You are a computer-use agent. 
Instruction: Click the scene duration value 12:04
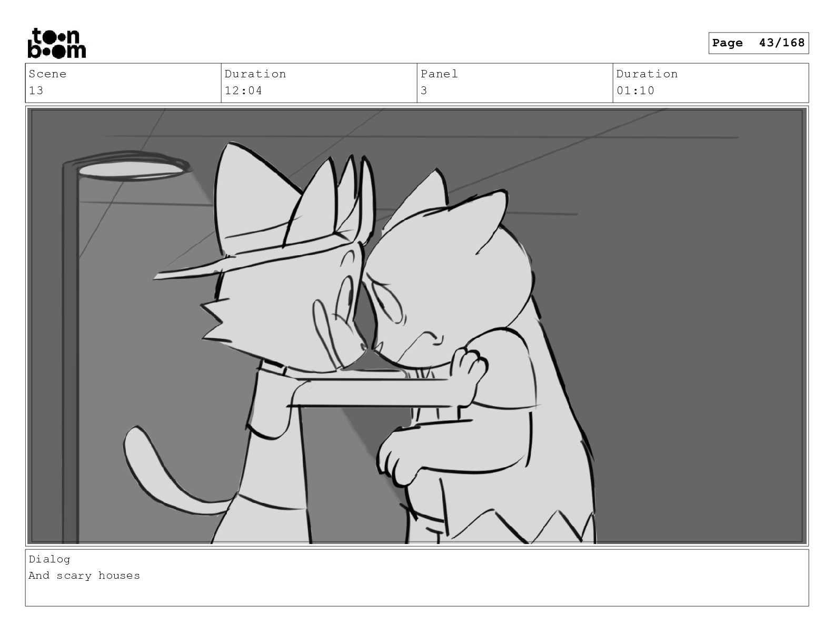[243, 90]
